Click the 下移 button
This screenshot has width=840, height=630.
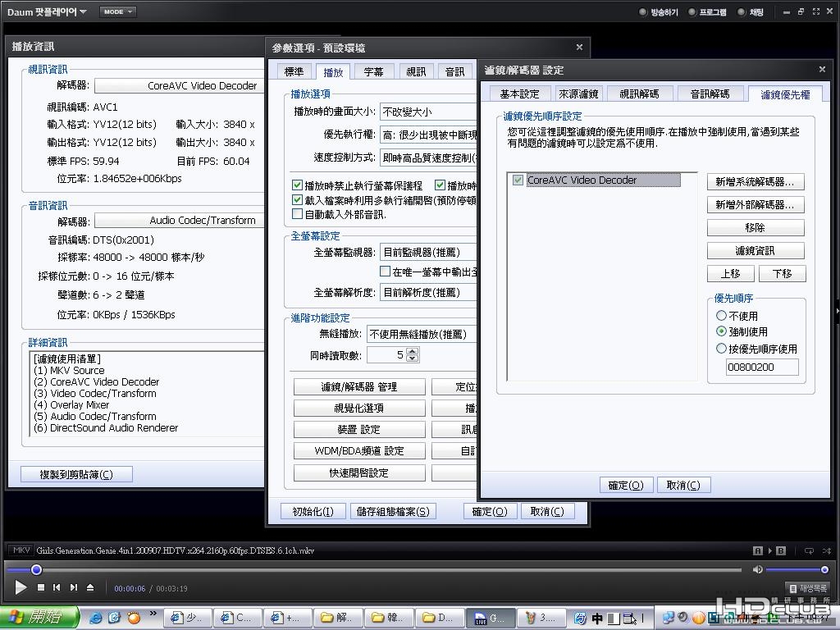pos(782,273)
